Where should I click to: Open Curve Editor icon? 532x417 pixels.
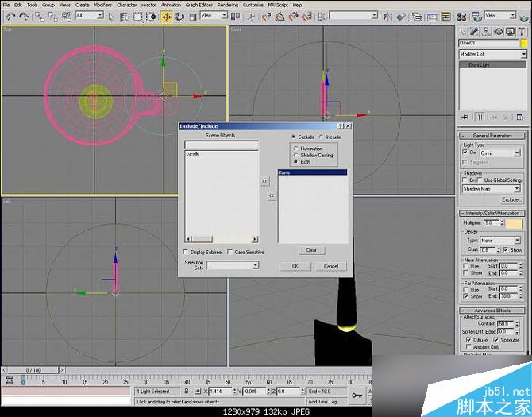pos(432,17)
